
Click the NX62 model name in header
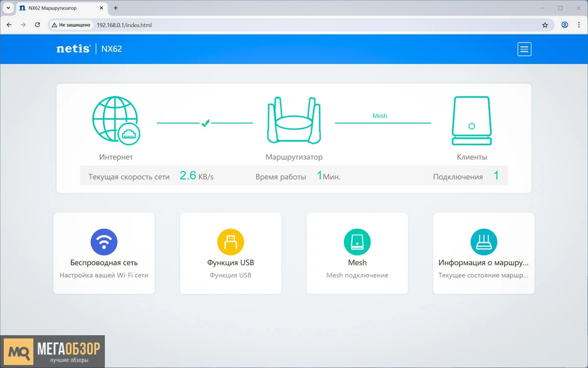click(x=112, y=49)
